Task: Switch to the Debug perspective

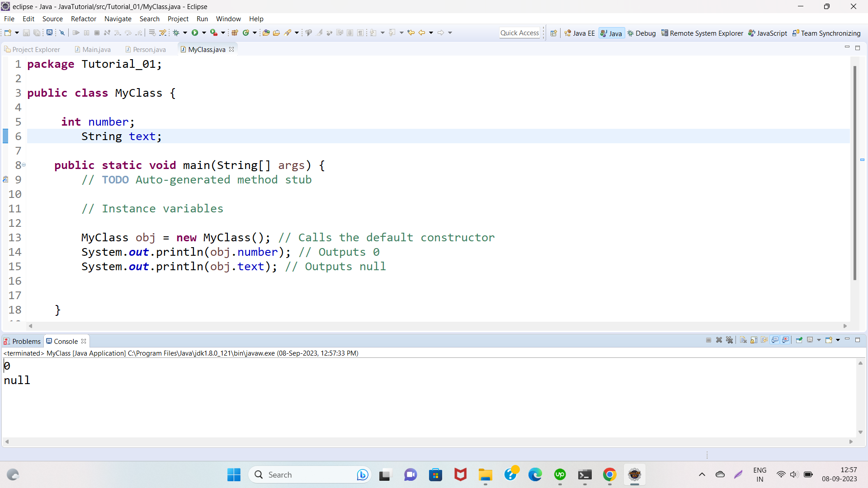Action: (641, 33)
